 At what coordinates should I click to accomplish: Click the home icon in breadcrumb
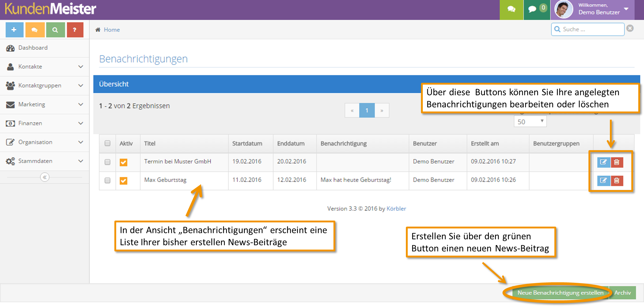click(x=98, y=30)
